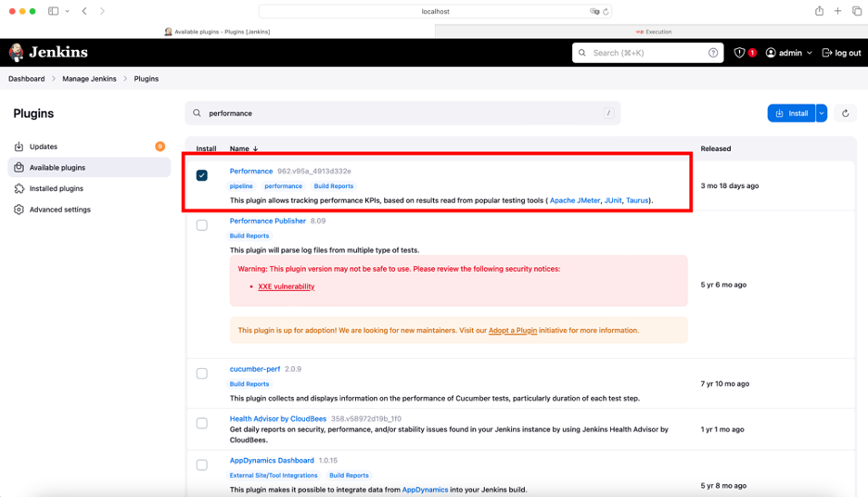
Task: Open Updates in the plugins sidebar
Action: (89, 147)
